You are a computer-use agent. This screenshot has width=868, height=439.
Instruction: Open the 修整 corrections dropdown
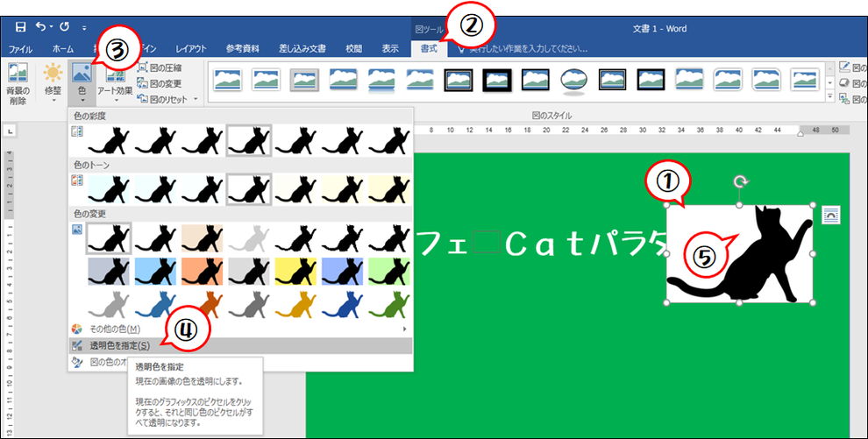[x=53, y=83]
